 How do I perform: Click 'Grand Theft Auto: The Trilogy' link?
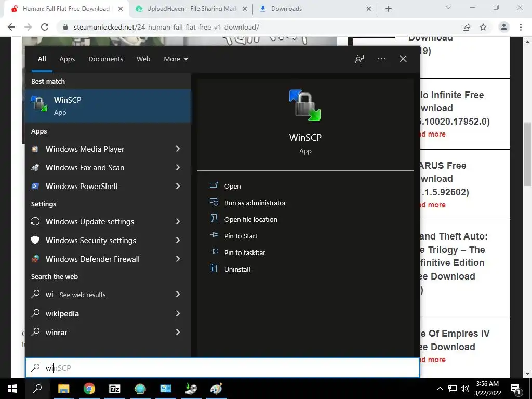coord(453,263)
